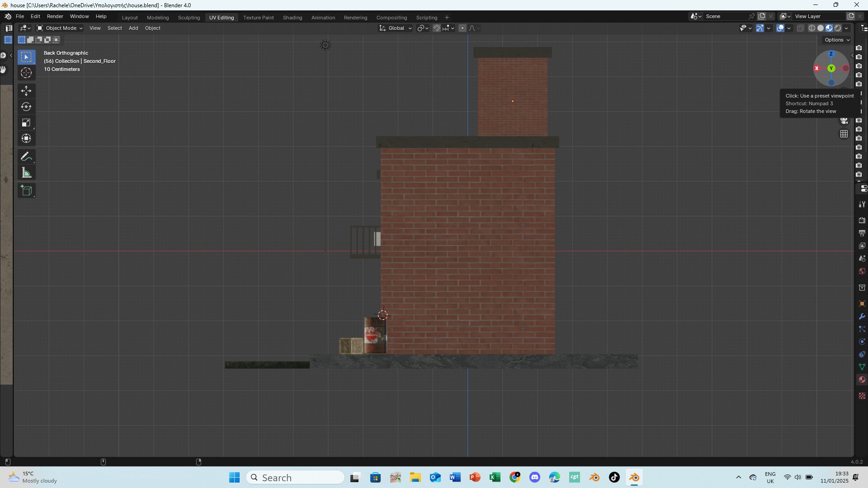Toggle viewport overlays
Screen dimensions: 868x488
[780, 28]
